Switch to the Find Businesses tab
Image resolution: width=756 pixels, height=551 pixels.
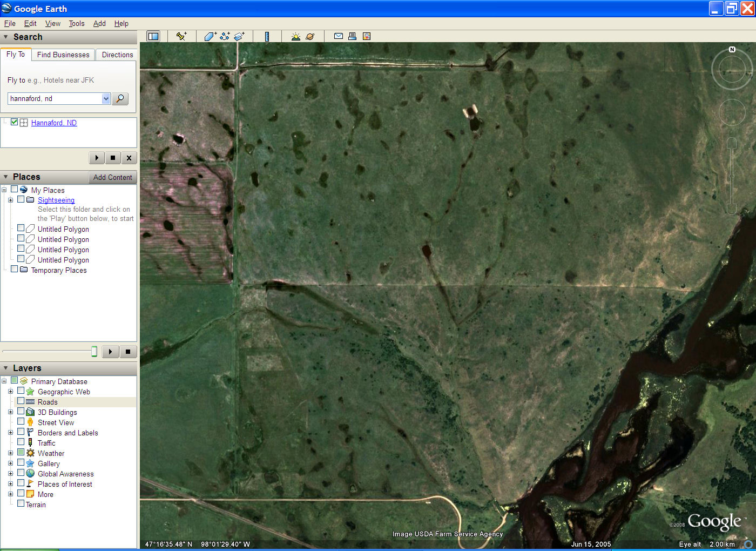63,55
